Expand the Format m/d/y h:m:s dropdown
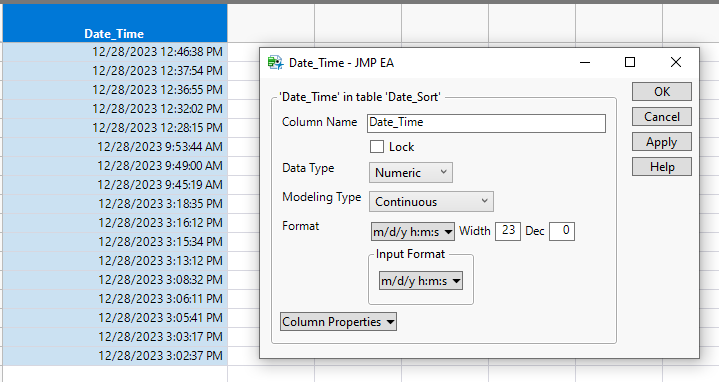This screenshot has height=382, width=719. click(x=413, y=232)
